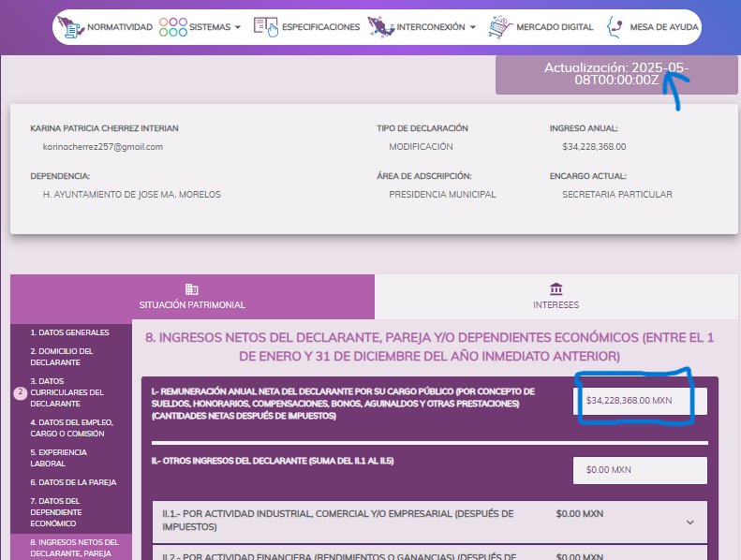Viewport: 741px width, 560px height.
Task: Click the building icon above Situación Patrimonial
Action: click(x=192, y=288)
